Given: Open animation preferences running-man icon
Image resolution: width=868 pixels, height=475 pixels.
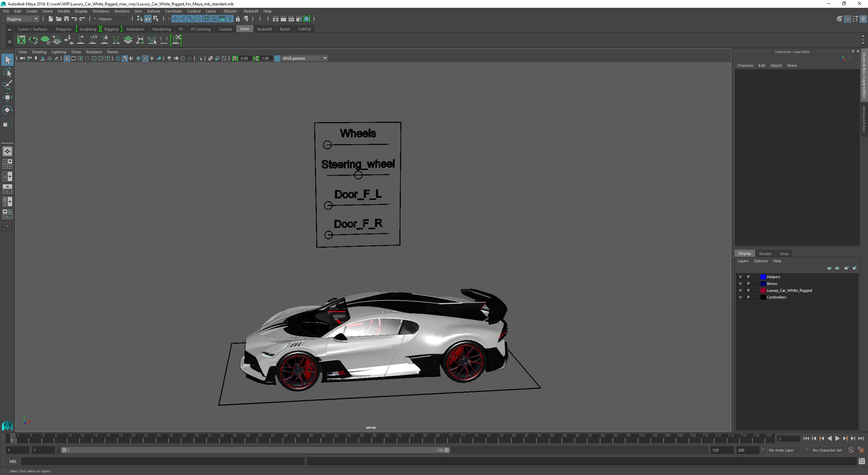Looking at the screenshot, I should (861, 450).
